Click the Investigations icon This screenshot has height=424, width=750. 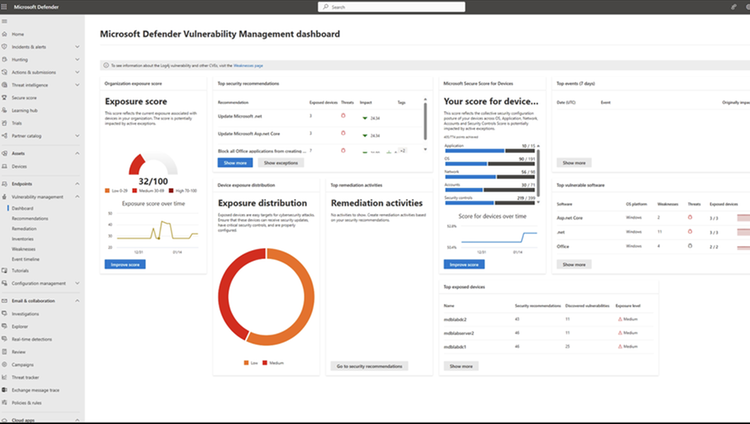[x=4, y=313]
